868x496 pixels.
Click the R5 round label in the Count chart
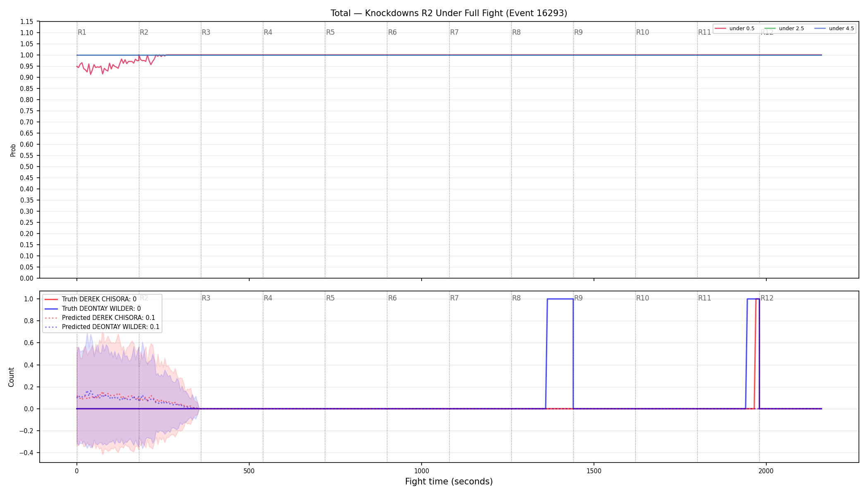(x=330, y=298)
